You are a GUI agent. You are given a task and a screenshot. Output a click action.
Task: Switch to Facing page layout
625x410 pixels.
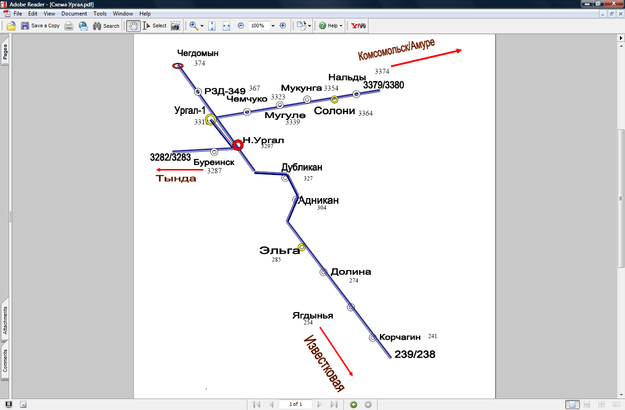tap(616, 405)
